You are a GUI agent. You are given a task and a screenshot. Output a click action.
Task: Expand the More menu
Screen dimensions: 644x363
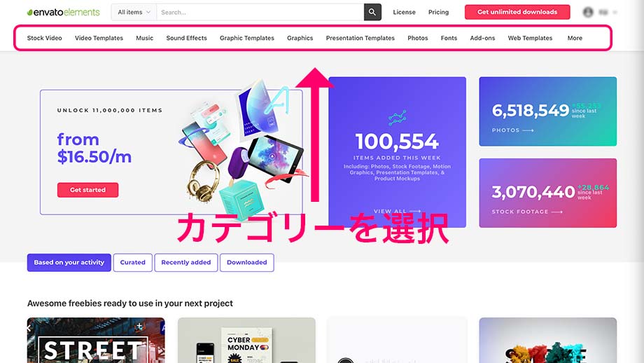pos(575,38)
